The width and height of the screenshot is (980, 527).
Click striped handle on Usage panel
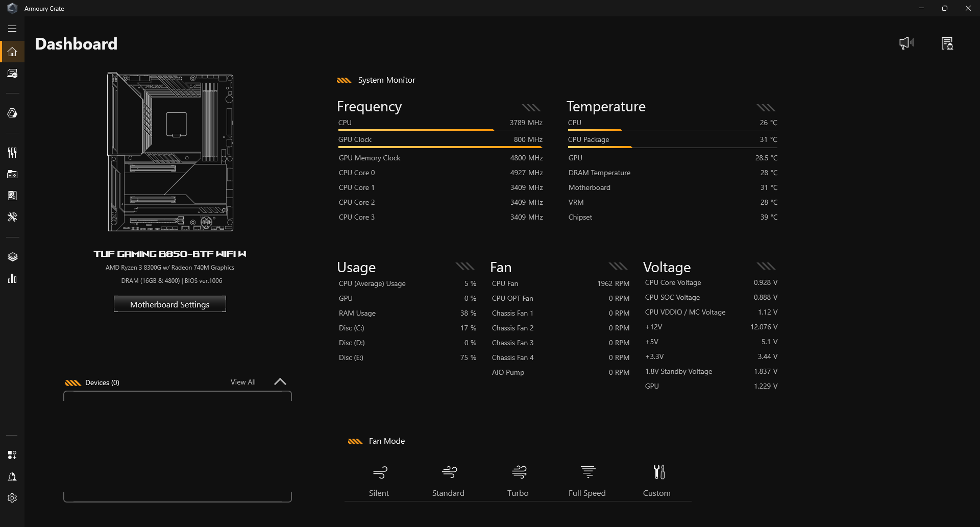tap(465, 266)
